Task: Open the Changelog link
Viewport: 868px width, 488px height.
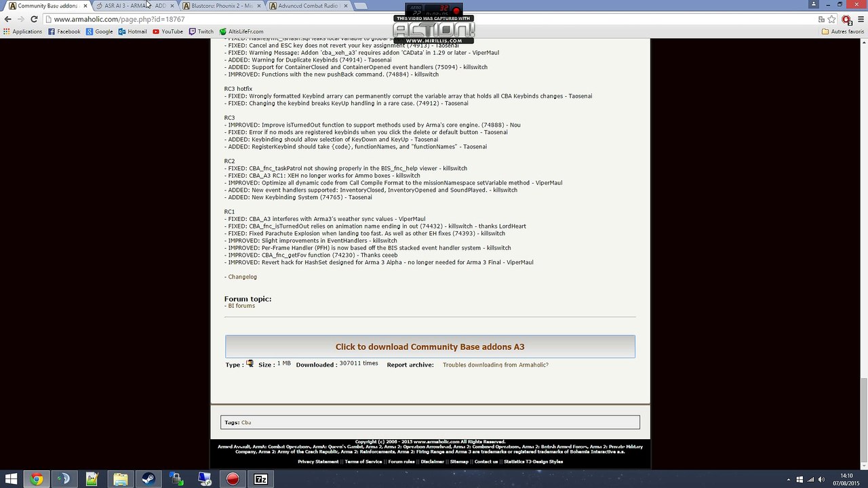Action: 242,277
